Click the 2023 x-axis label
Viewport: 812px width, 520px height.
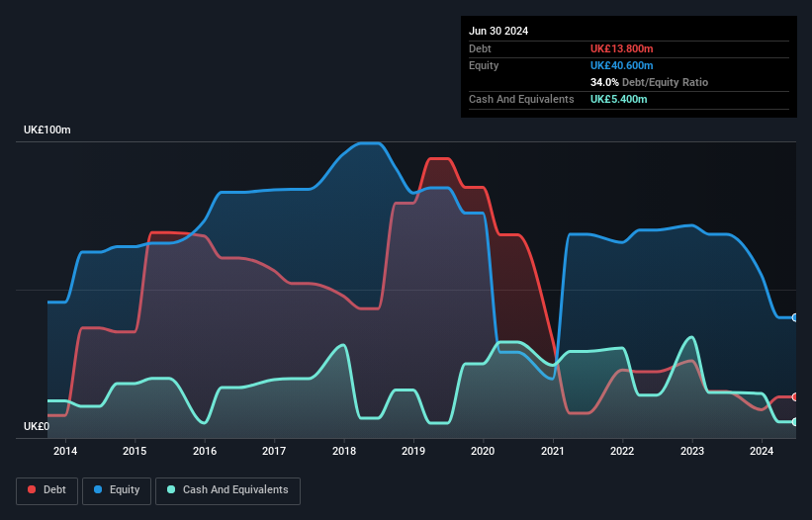click(x=692, y=451)
